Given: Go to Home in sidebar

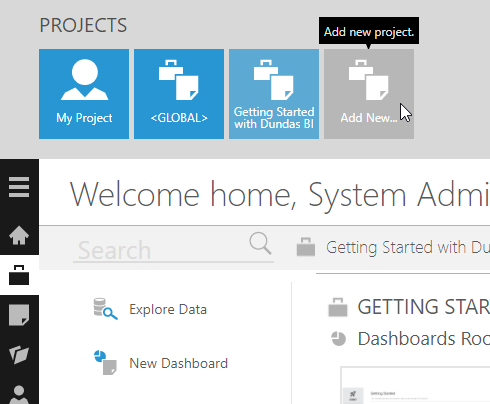Looking at the screenshot, I should click(x=19, y=235).
